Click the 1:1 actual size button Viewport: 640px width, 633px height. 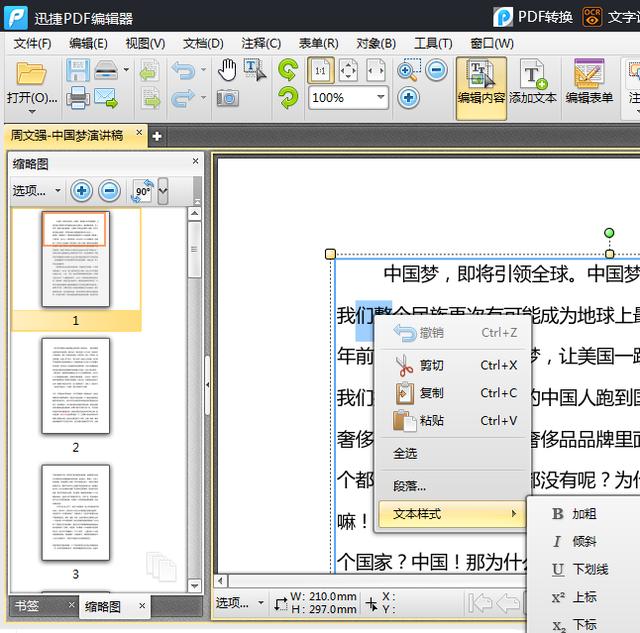coord(321,71)
